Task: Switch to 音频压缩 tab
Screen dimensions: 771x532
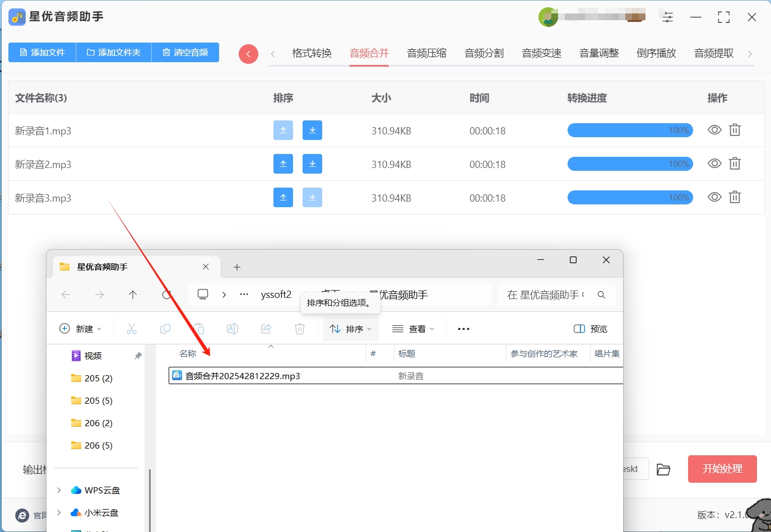Action: [426, 53]
